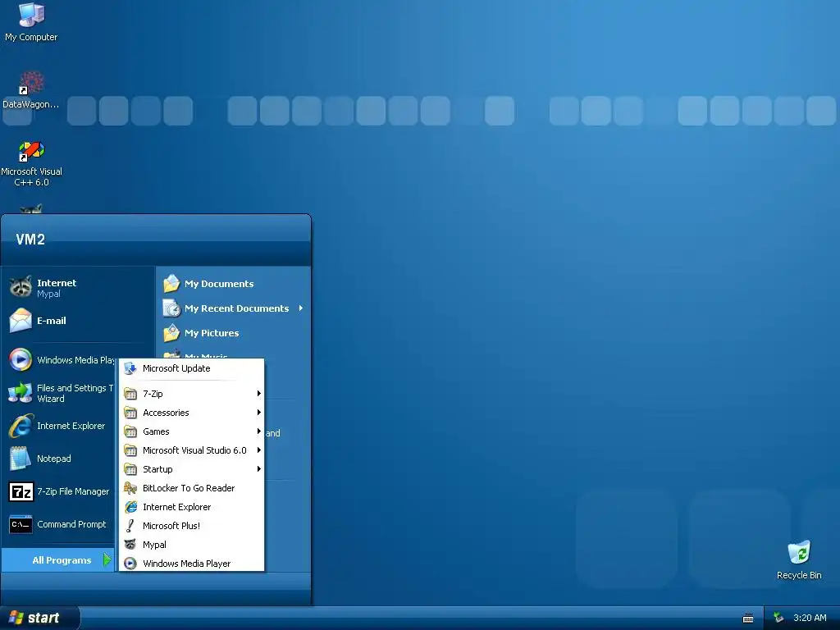Image resolution: width=840 pixels, height=630 pixels.
Task: Open the E-mail entry in Start menu
Action: (78, 321)
